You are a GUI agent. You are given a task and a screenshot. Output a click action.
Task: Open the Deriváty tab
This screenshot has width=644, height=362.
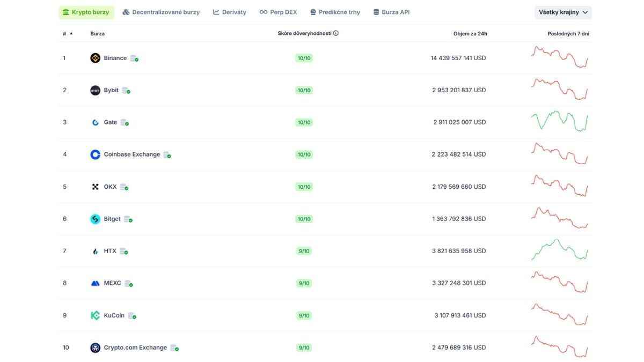point(229,12)
